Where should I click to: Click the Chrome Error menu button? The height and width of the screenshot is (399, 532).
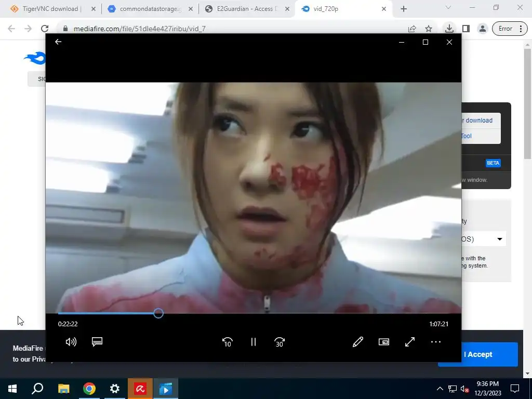coord(509,29)
